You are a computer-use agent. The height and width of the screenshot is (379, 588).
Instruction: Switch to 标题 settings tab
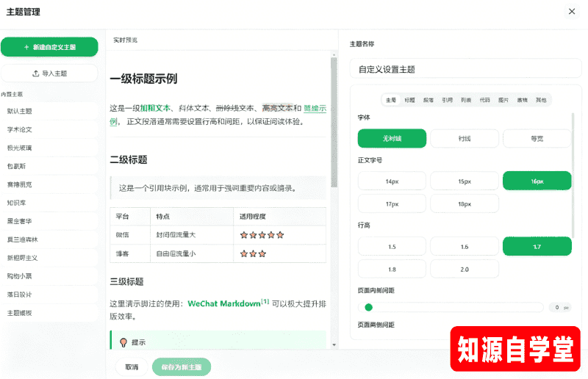coord(409,100)
